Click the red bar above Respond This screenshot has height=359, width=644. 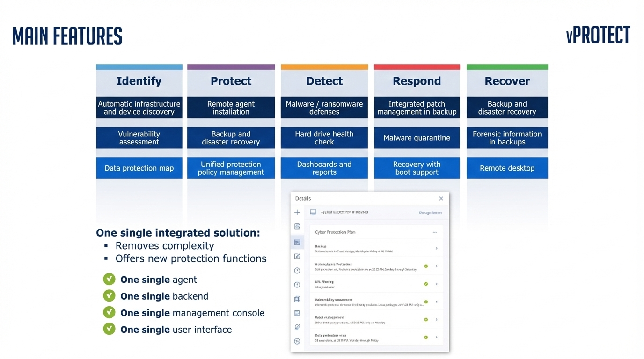pos(417,67)
